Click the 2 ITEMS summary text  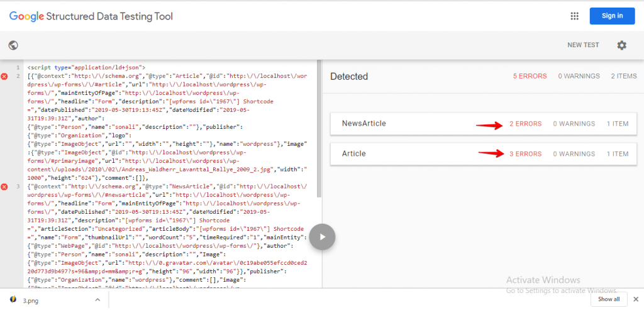624,76
